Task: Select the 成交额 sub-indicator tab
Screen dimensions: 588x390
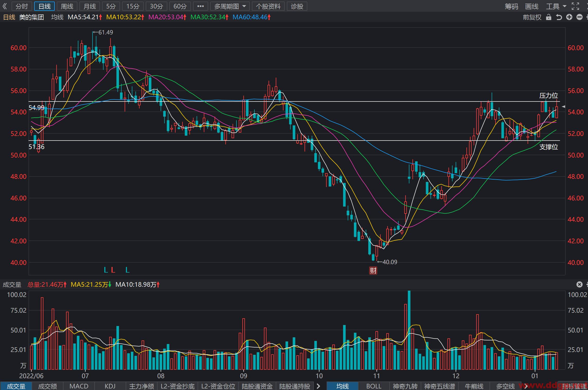Action: pos(48,386)
